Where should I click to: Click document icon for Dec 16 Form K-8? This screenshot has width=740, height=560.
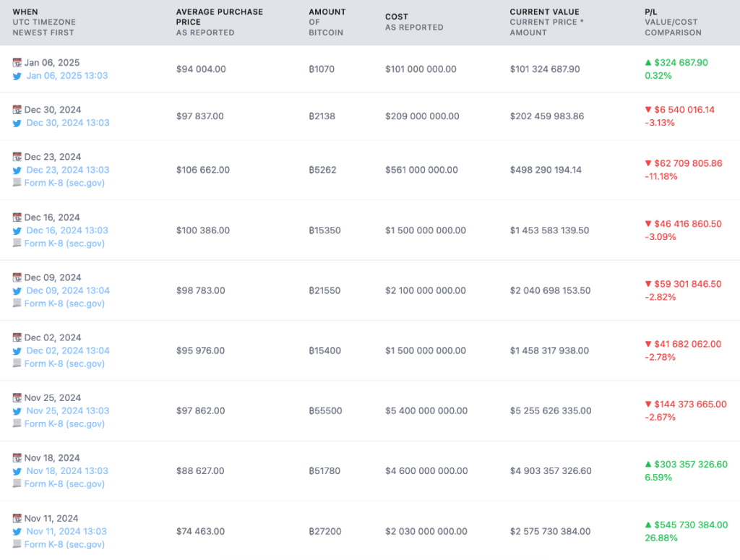pos(17,244)
